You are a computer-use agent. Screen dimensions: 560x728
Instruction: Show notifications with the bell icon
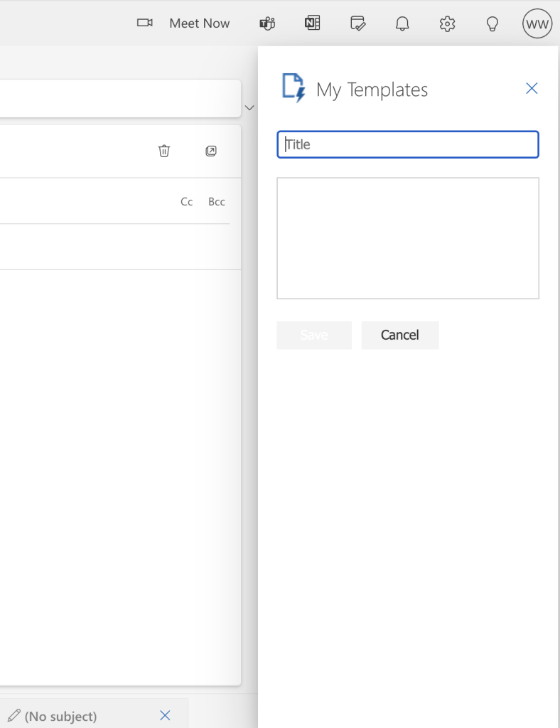402,24
